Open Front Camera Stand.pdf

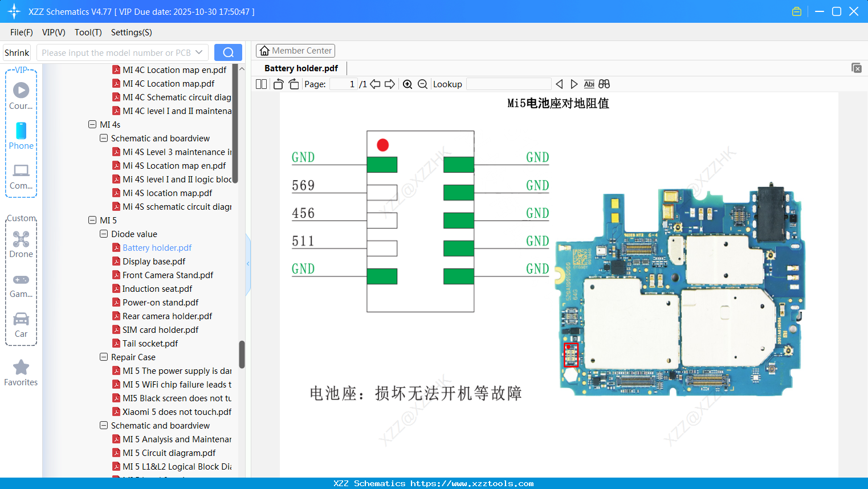tap(168, 275)
